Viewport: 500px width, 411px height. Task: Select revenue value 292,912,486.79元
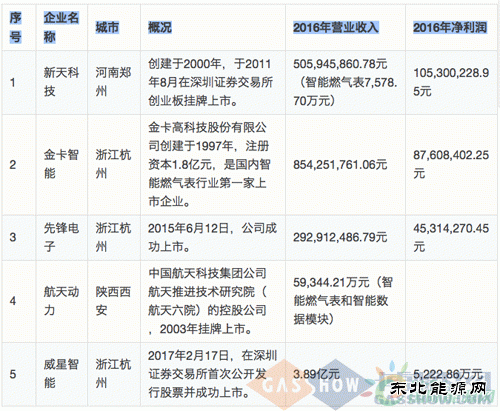click(340, 237)
